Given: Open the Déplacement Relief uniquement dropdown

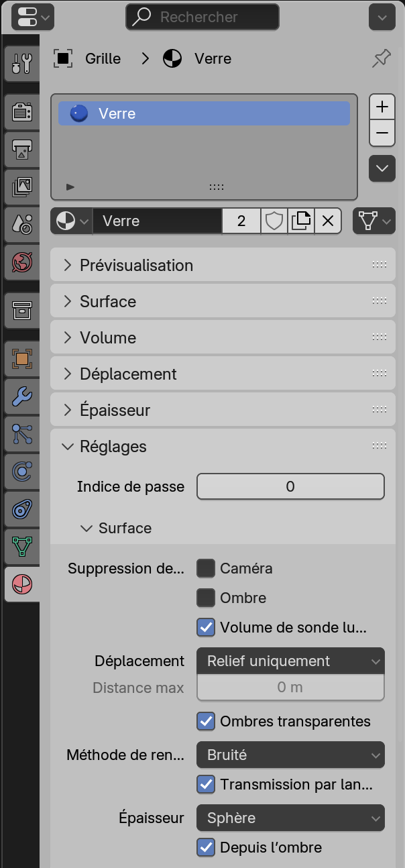Looking at the screenshot, I should point(290,661).
